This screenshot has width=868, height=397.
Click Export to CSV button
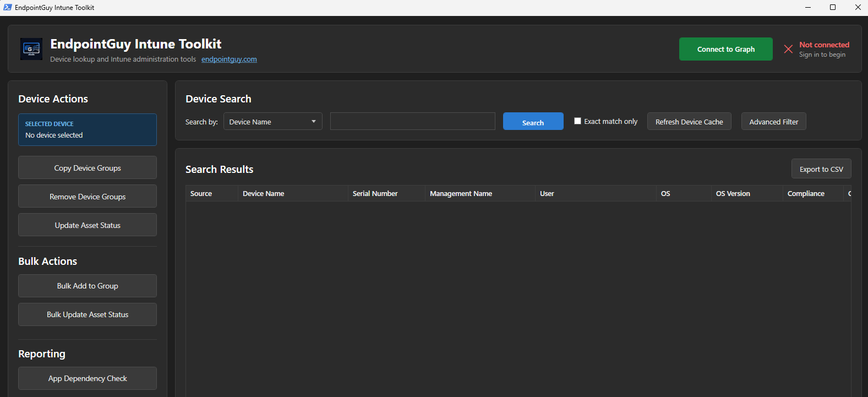(x=821, y=169)
